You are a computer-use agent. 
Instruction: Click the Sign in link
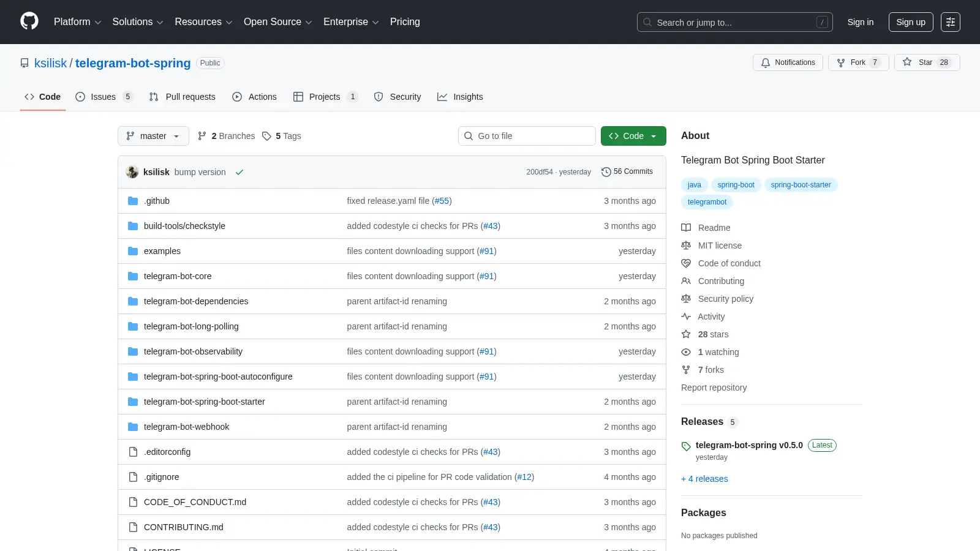click(861, 22)
